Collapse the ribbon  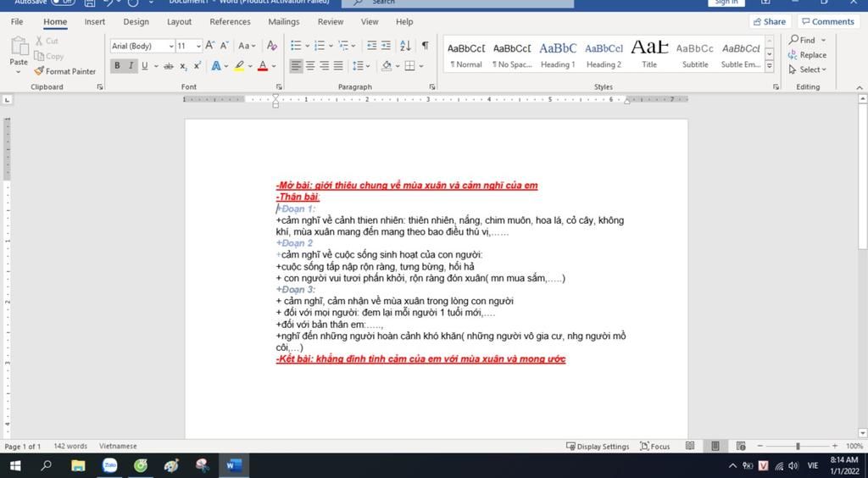click(x=860, y=87)
